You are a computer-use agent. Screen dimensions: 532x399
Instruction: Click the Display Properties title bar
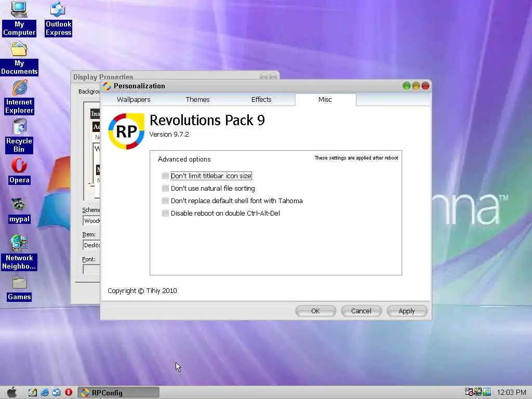pyautogui.click(x=175, y=75)
